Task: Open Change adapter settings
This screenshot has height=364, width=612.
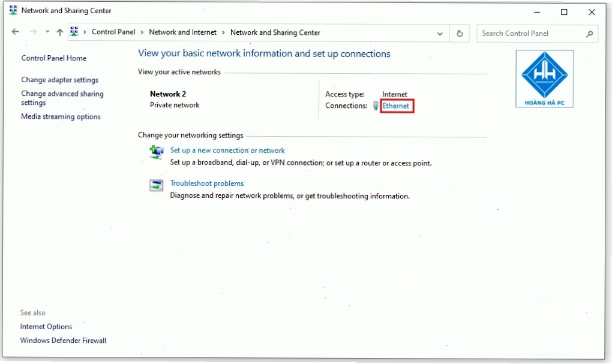Action: (60, 80)
